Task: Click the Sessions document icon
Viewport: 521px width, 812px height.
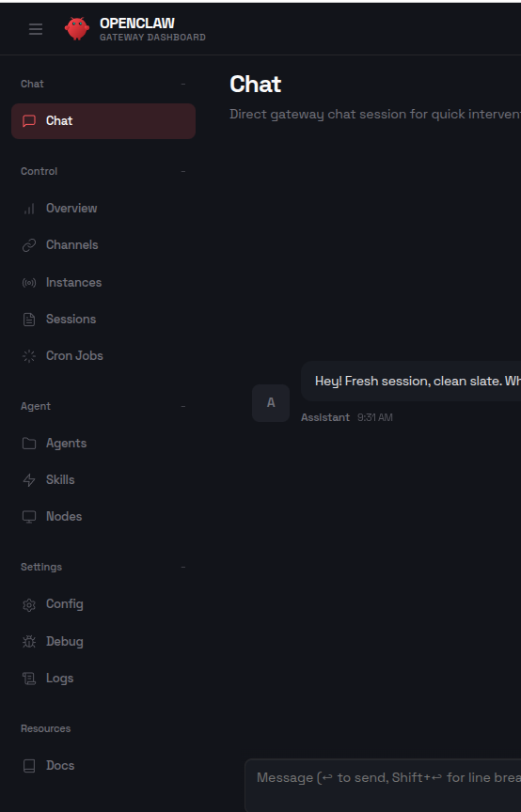Action: (29, 320)
